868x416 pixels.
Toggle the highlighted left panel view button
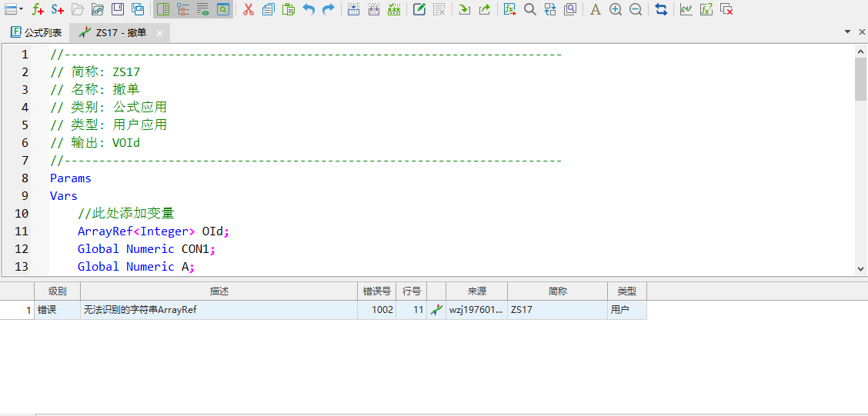tap(162, 9)
